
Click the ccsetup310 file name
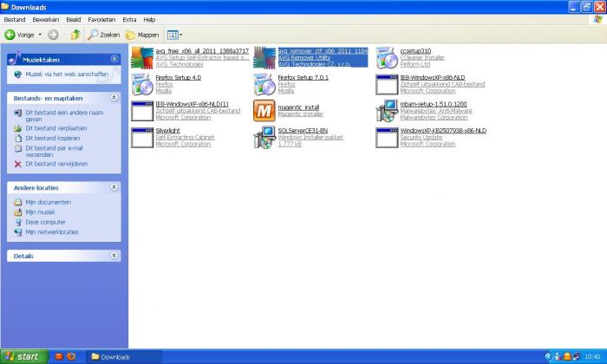pos(415,50)
